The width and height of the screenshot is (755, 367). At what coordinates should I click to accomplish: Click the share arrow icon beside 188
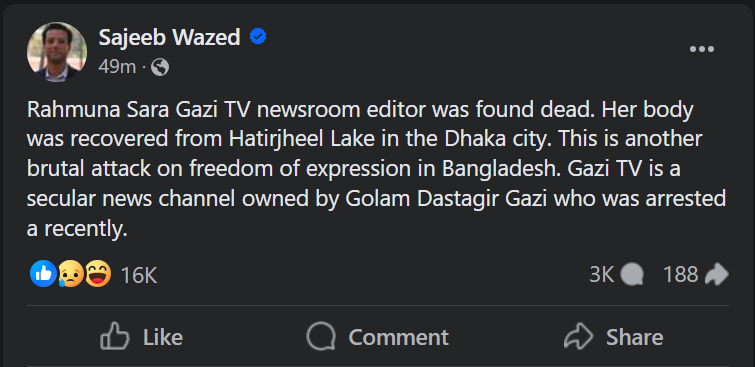coord(716,275)
